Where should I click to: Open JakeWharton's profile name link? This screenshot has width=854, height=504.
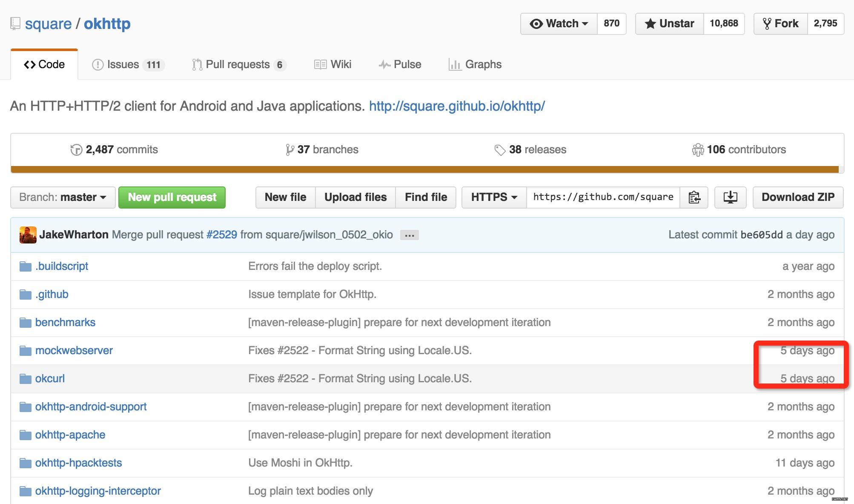click(74, 235)
